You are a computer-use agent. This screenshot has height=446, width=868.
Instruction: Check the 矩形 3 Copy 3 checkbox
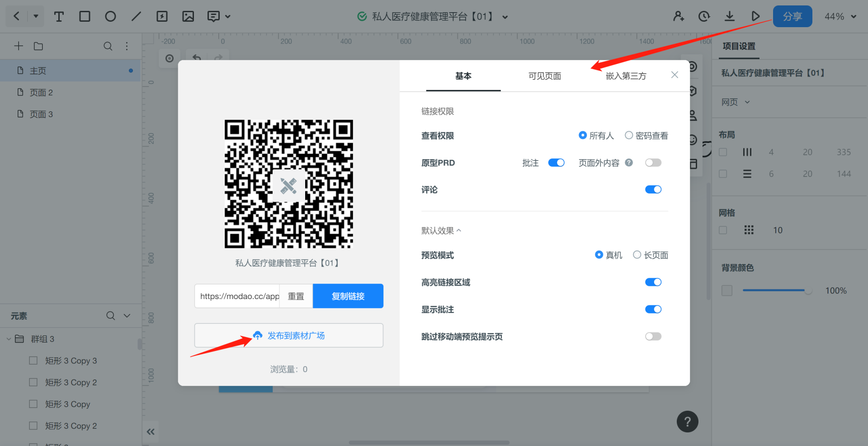(x=33, y=361)
